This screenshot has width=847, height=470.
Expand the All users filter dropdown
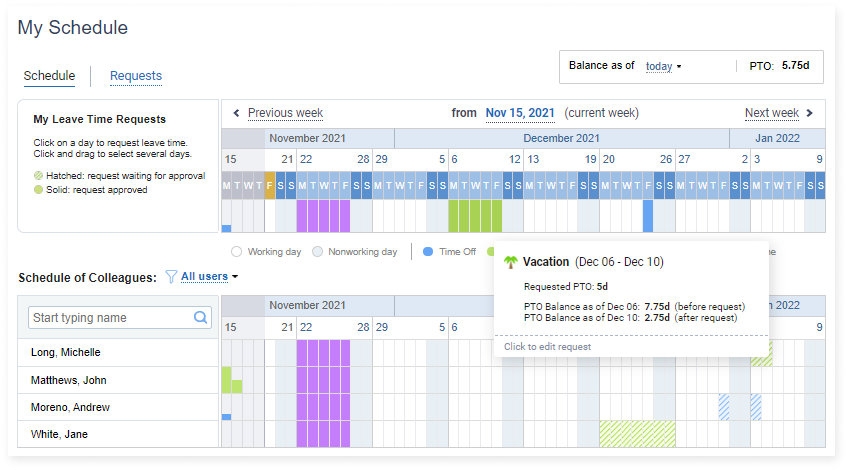coord(209,277)
